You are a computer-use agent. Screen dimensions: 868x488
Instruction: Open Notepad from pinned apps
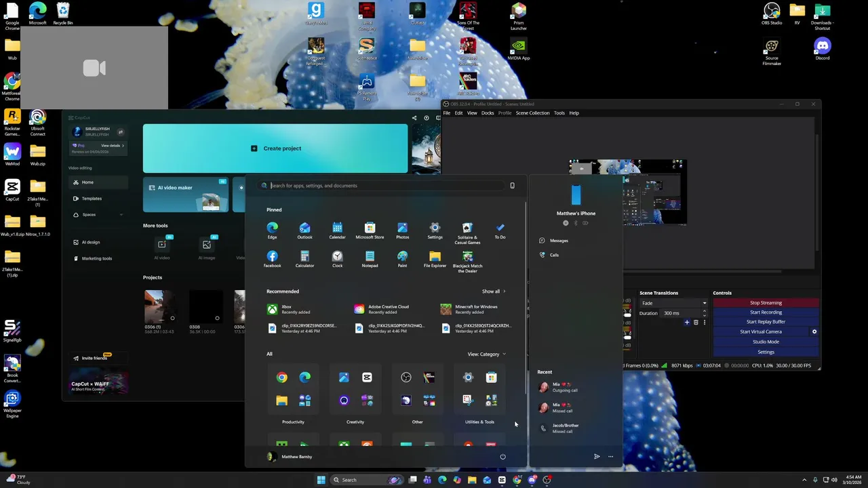point(370,259)
